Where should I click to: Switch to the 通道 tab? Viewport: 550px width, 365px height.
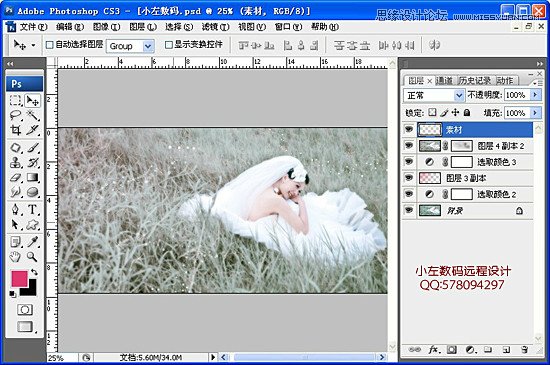coord(445,81)
